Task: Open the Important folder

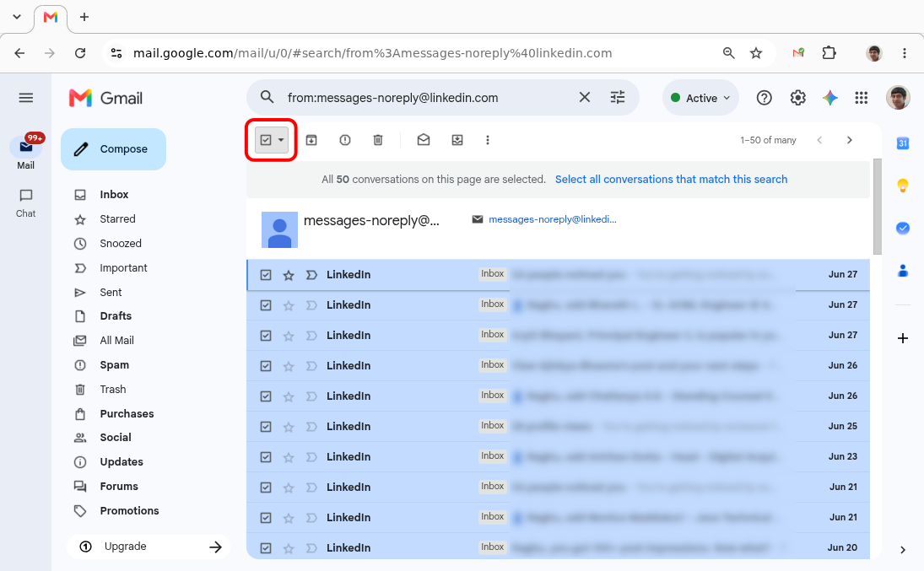Action: coord(123,268)
